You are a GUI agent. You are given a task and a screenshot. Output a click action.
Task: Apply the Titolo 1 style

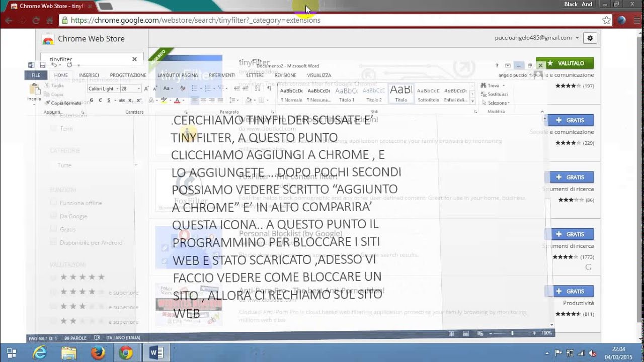pyautogui.click(x=346, y=94)
